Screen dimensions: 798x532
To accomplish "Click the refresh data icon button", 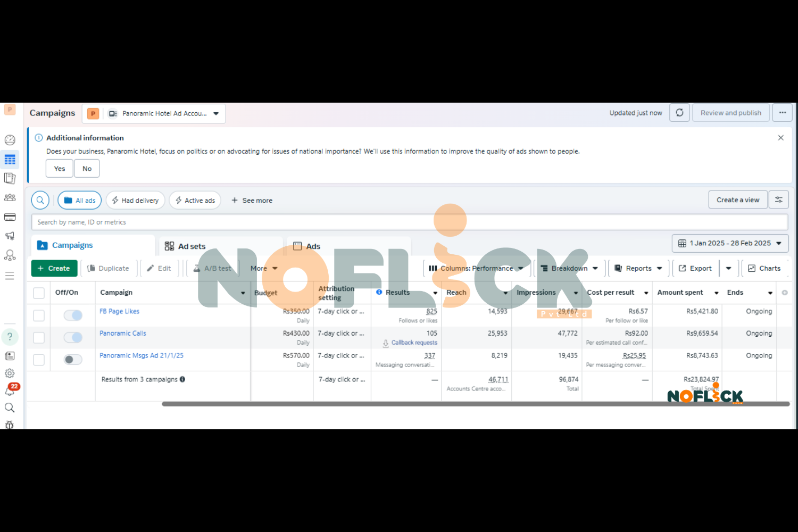I will [x=679, y=113].
